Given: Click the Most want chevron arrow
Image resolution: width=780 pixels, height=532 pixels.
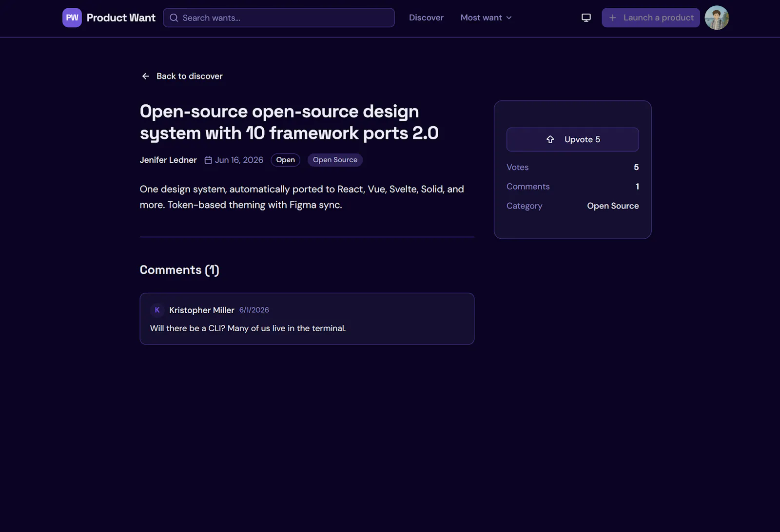Looking at the screenshot, I should [x=509, y=18].
